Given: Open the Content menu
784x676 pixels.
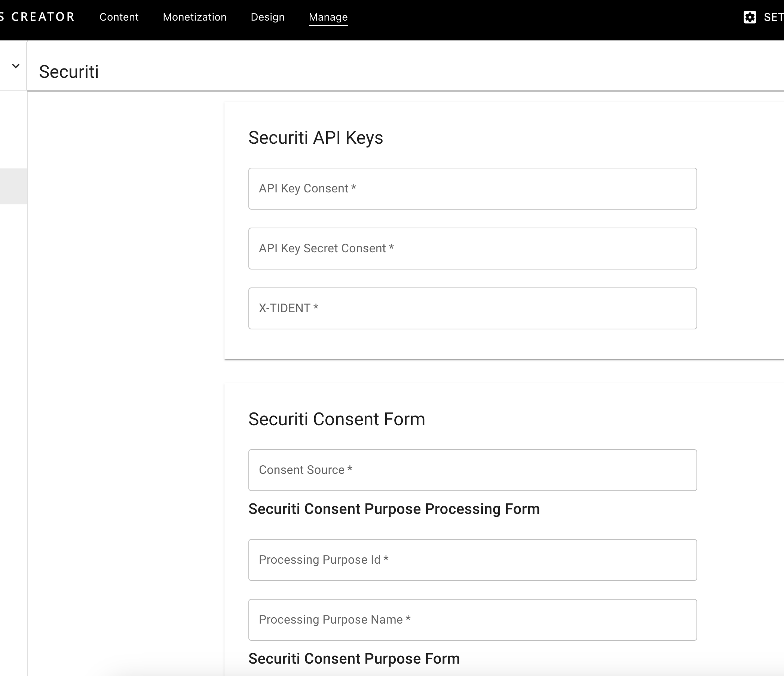Looking at the screenshot, I should coord(119,17).
